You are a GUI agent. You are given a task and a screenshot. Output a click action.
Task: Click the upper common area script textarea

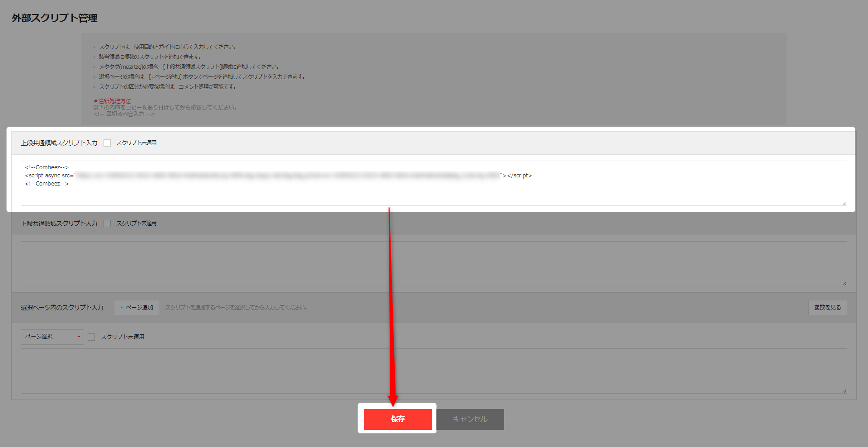434,183
